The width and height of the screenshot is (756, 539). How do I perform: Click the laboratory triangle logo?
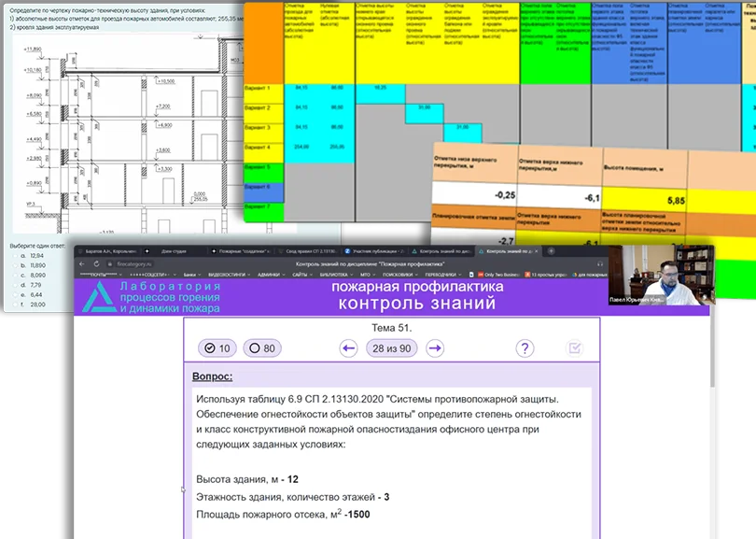[x=99, y=297]
